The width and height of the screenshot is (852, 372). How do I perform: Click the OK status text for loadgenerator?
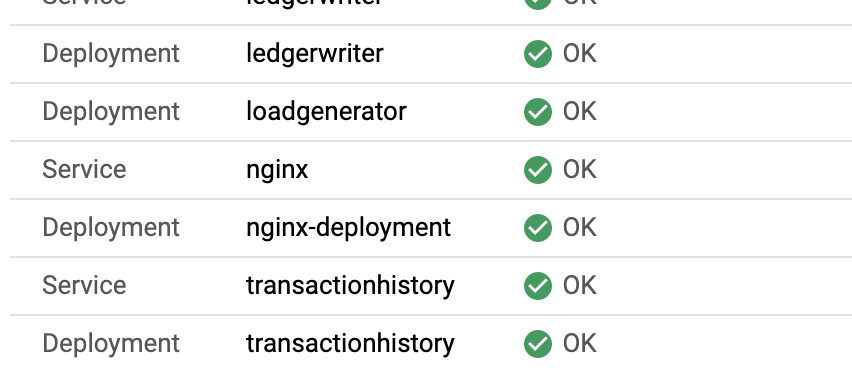[579, 112]
